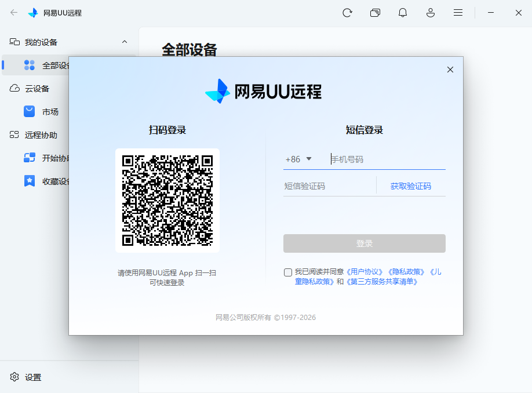Open the 《用户协议》 link
The width and height of the screenshot is (532, 393).
pos(364,272)
